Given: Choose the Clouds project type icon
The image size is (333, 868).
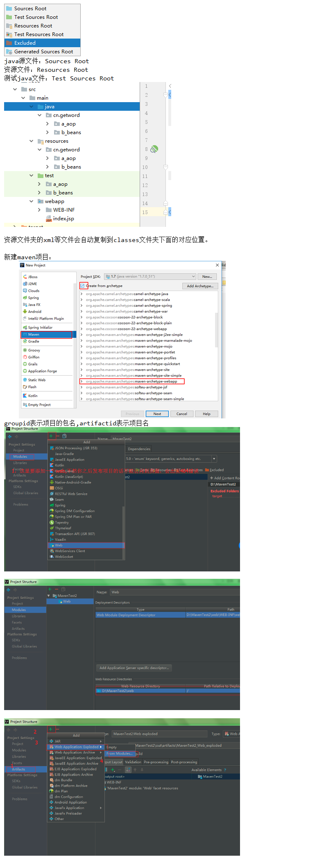Looking at the screenshot, I should click(x=25, y=291).
